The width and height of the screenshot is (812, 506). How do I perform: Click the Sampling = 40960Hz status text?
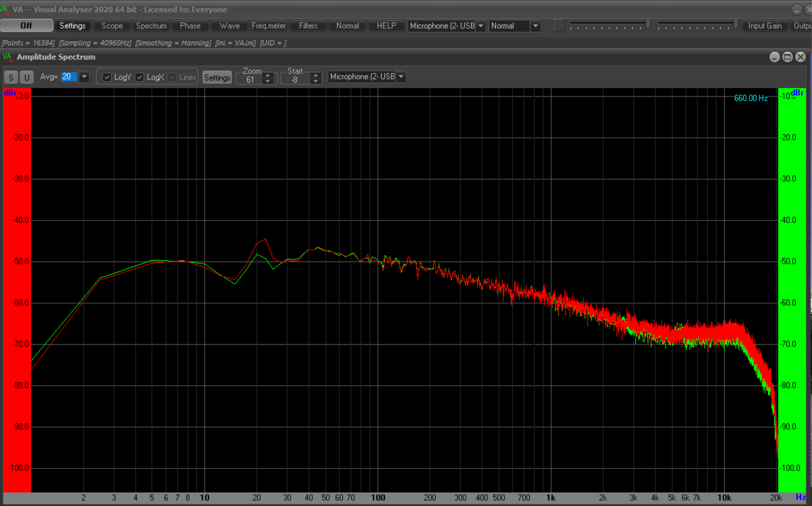pyautogui.click(x=95, y=43)
